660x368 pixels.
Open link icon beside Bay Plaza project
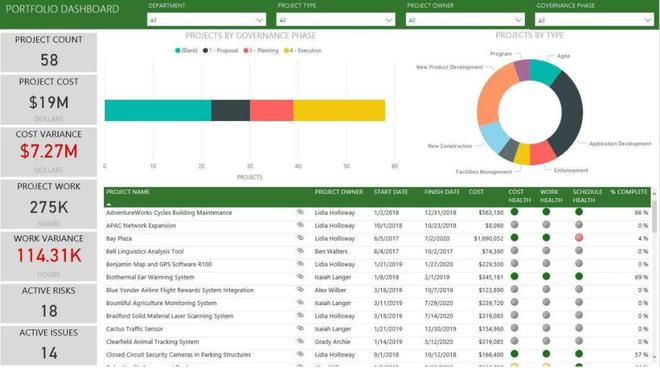(x=300, y=238)
